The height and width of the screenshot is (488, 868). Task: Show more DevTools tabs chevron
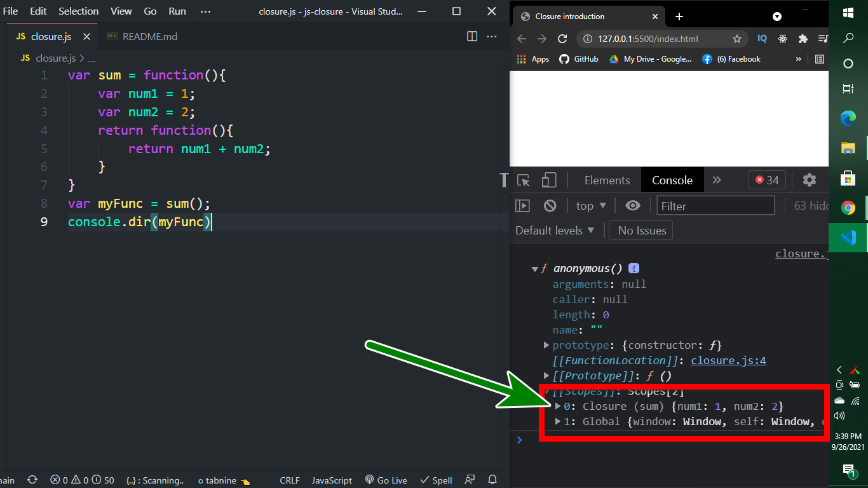coord(717,180)
